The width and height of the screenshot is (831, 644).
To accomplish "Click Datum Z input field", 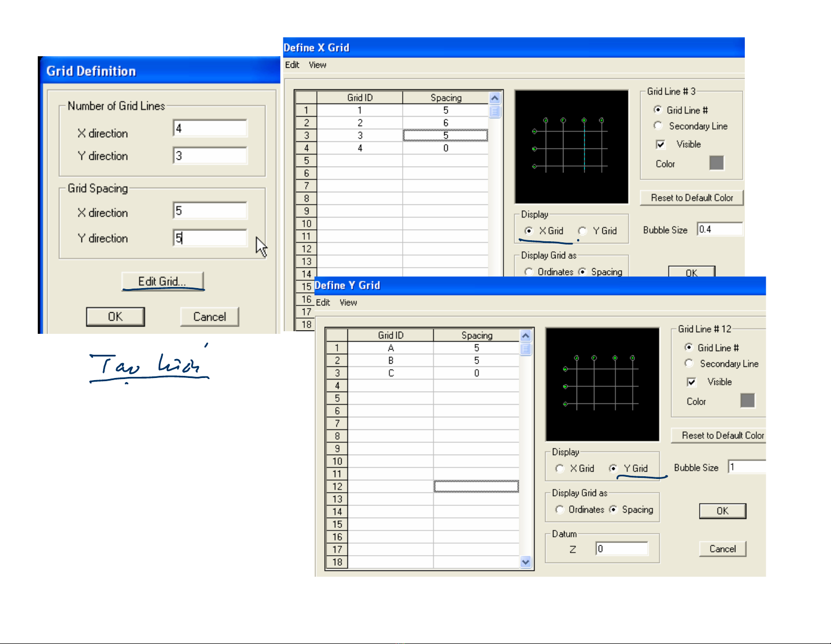I will 622,549.
